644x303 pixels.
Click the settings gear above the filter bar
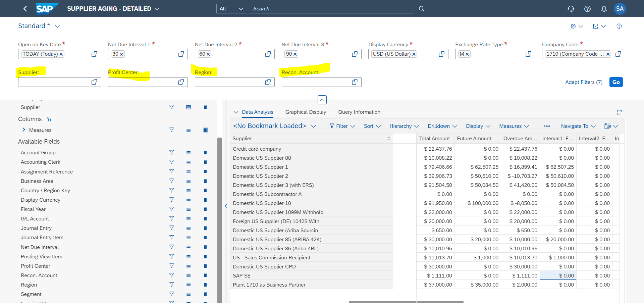(x=573, y=26)
